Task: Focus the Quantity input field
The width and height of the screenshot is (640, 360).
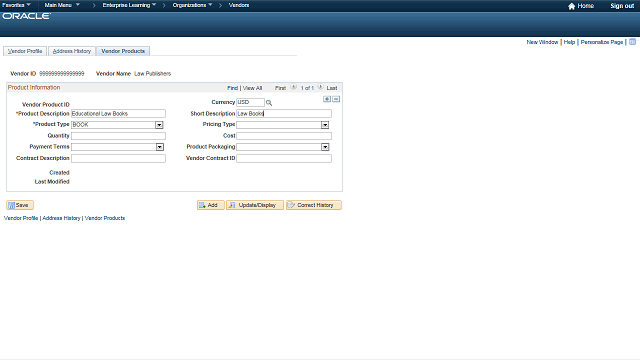Action: 118,136
